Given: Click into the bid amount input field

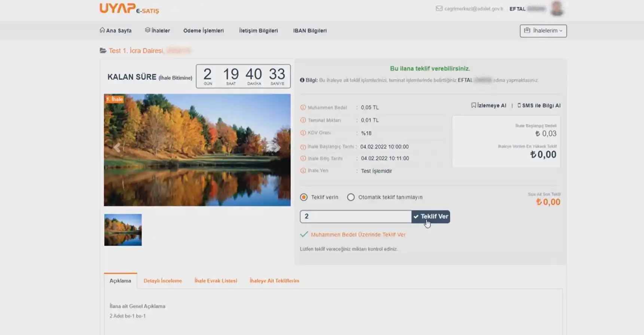Looking at the screenshot, I should coord(355,216).
